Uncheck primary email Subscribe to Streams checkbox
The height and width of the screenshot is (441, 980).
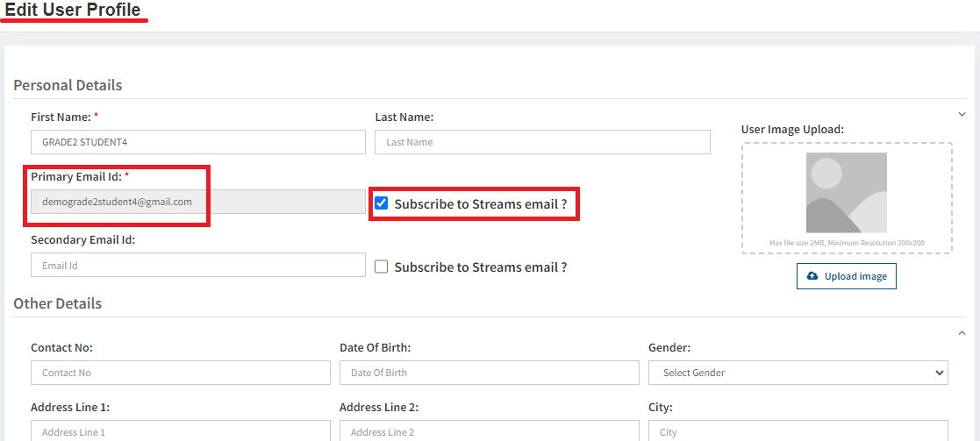(x=382, y=203)
